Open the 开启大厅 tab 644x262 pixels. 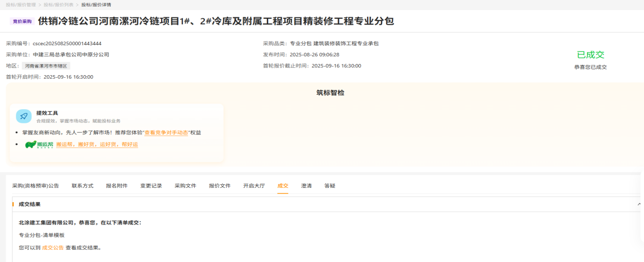254,186
